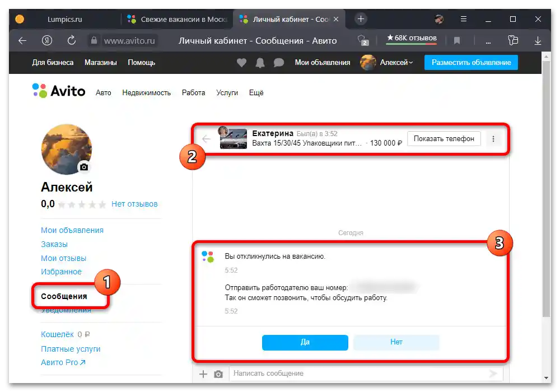Click the page vertical scrollbar

546,189
